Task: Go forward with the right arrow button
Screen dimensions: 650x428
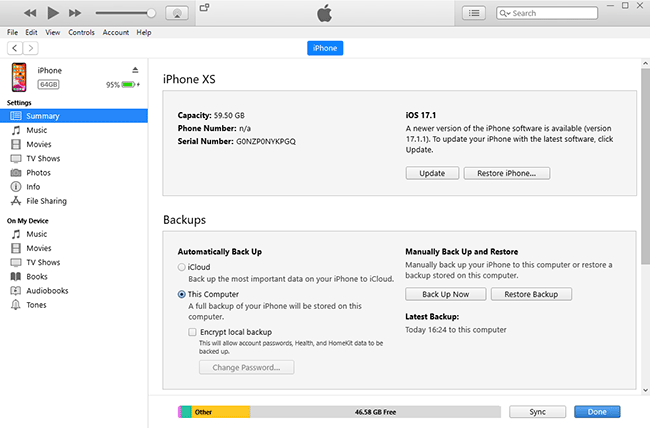Action: point(31,48)
